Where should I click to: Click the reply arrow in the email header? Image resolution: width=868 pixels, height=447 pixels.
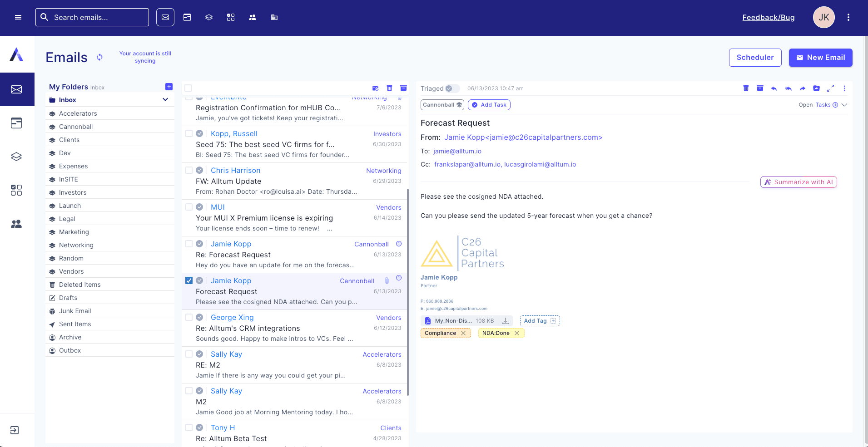774,88
